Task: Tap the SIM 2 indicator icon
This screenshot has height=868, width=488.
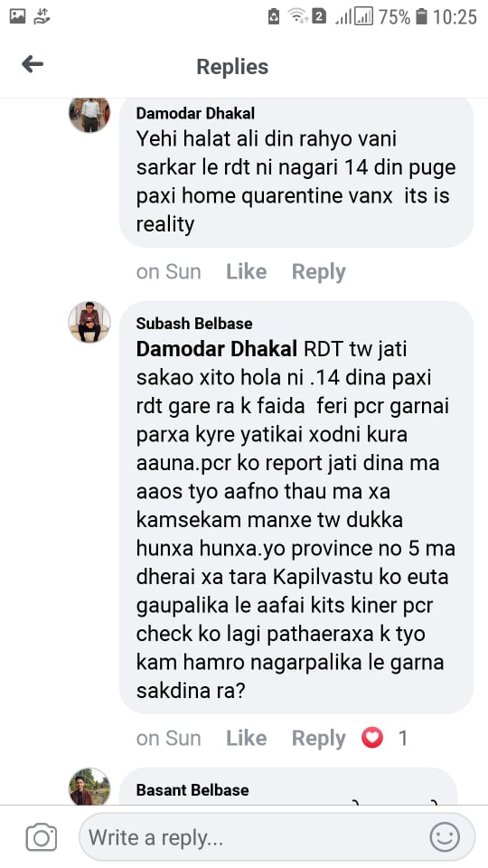Action: pos(319,16)
